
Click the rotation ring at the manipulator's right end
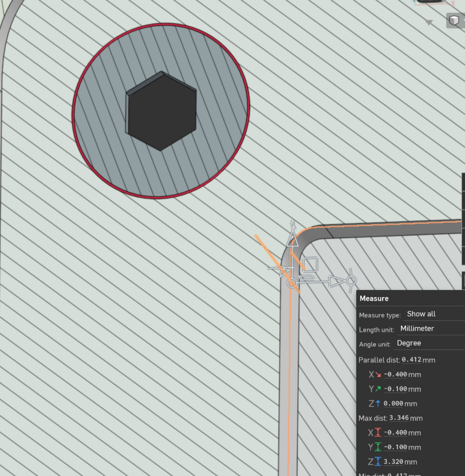[x=351, y=280]
